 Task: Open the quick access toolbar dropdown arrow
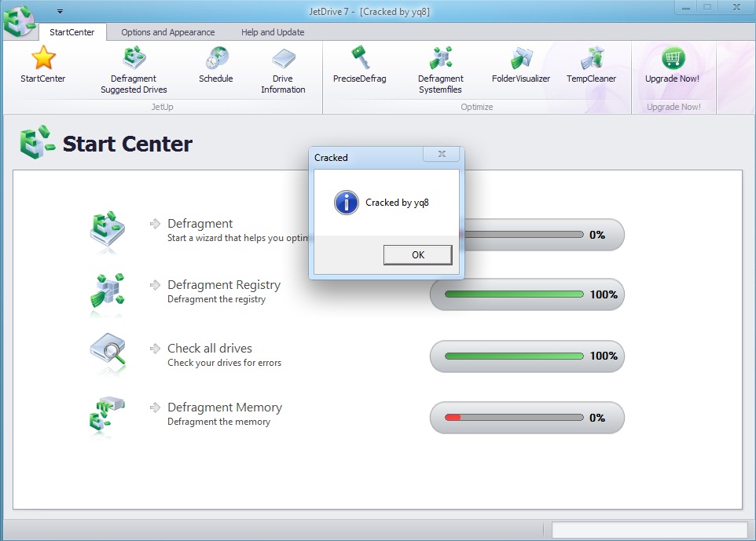60,11
